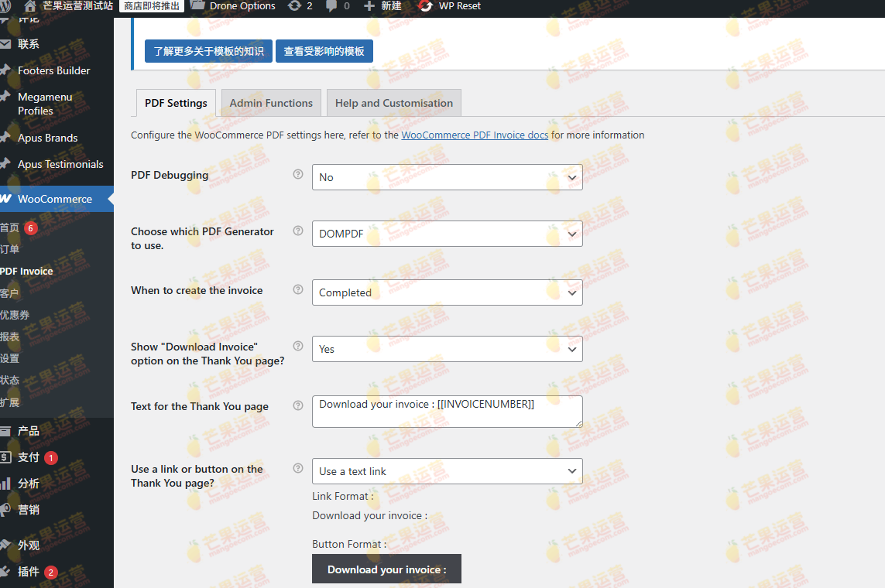Image resolution: width=885 pixels, height=588 pixels.
Task: Click the updates icon showing 2
Action: pyautogui.click(x=294, y=6)
